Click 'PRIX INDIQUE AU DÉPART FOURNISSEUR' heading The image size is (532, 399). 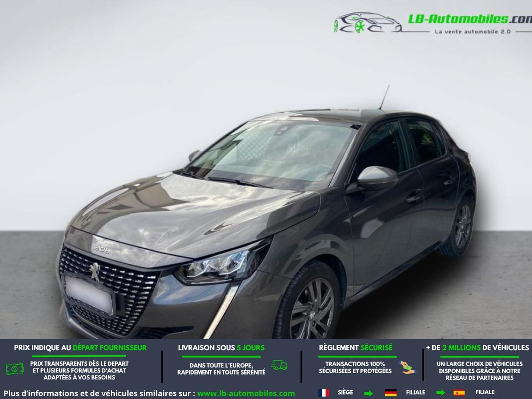(80, 348)
